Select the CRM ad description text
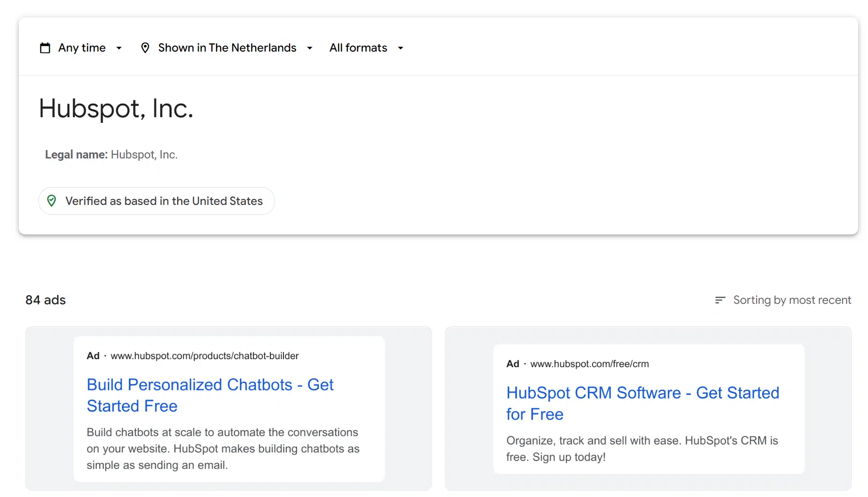This screenshot has height=497, width=868. [x=642, y=449]
